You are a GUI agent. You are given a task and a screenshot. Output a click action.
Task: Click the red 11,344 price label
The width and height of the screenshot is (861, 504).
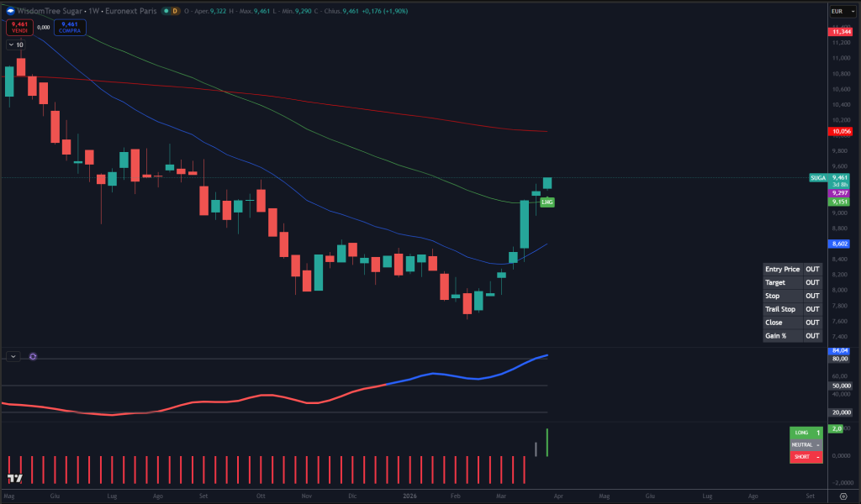[x=841, y=32]
